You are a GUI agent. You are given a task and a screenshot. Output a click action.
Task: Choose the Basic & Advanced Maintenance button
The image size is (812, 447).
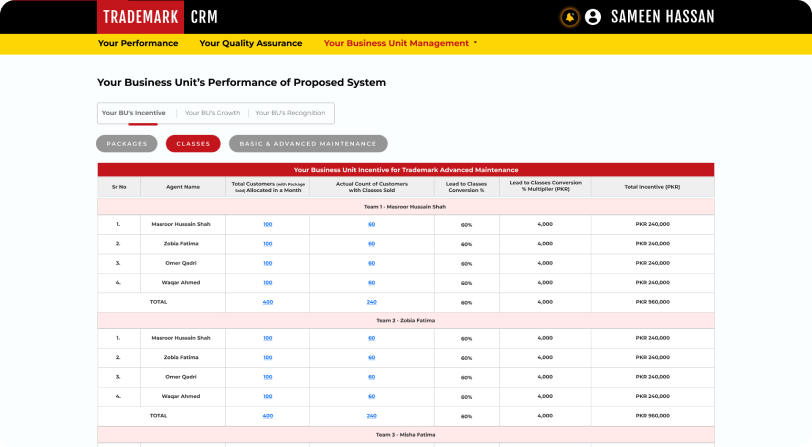pyautogui.click(x=308, y=144)
